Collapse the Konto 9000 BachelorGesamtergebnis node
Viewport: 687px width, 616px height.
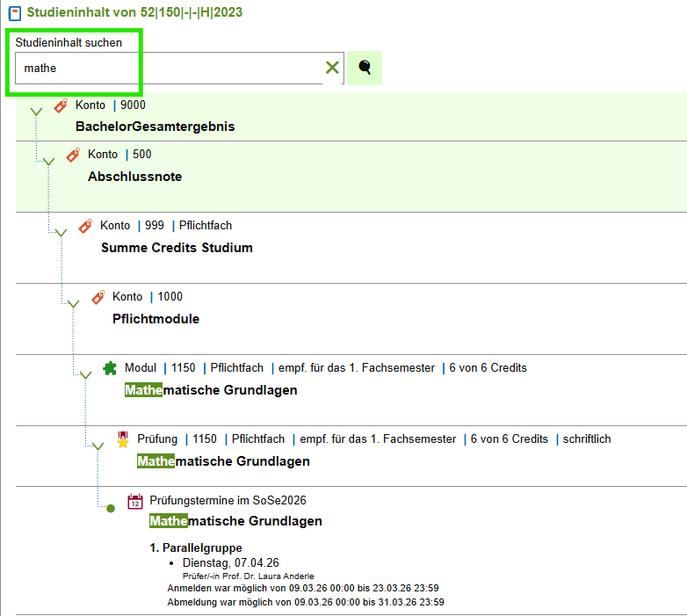point(36,112)
